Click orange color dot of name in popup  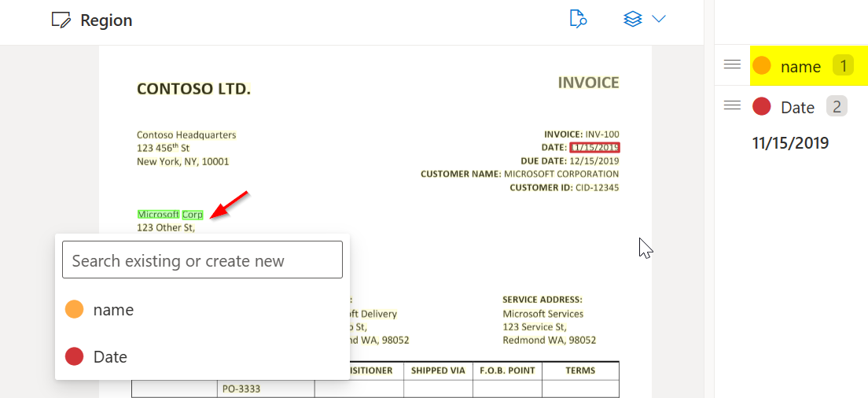pos(74,309)
